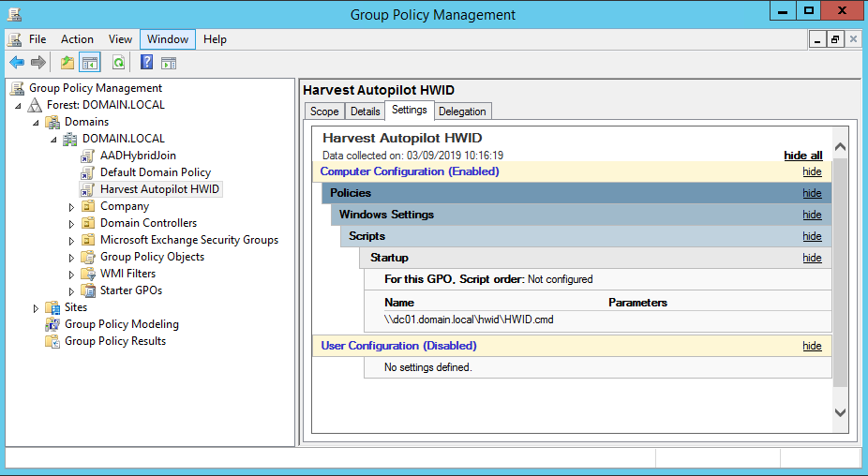The height and width of the screenshot is (476, 868).
Task: Open the Action menu
Action: pos(77,39)
